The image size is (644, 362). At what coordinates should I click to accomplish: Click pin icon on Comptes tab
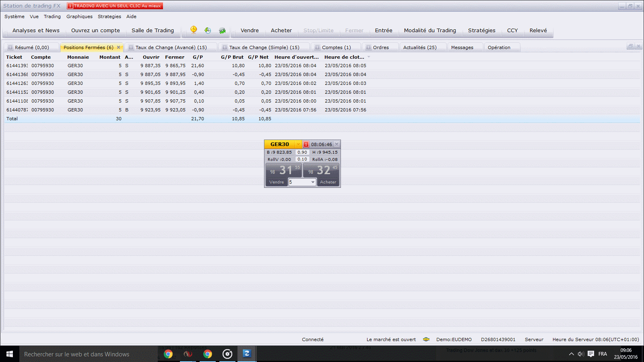[x=317, y=47]
